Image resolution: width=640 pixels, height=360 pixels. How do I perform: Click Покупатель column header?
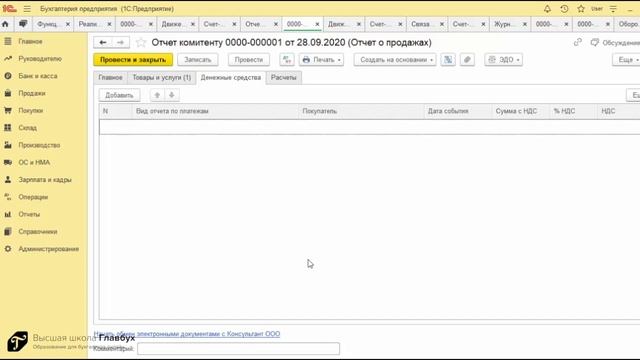[x=361, y=111]
